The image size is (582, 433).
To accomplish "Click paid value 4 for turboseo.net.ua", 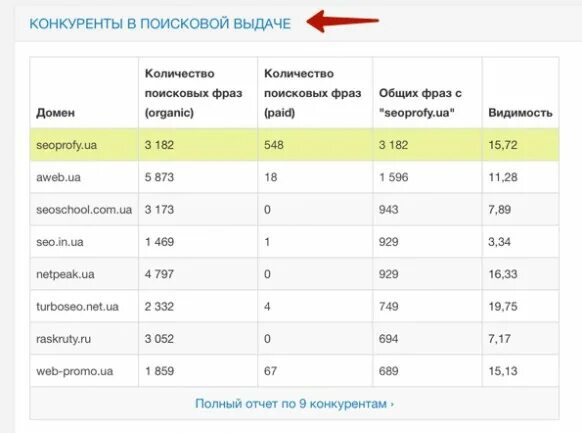I will (x=267, y=306).
